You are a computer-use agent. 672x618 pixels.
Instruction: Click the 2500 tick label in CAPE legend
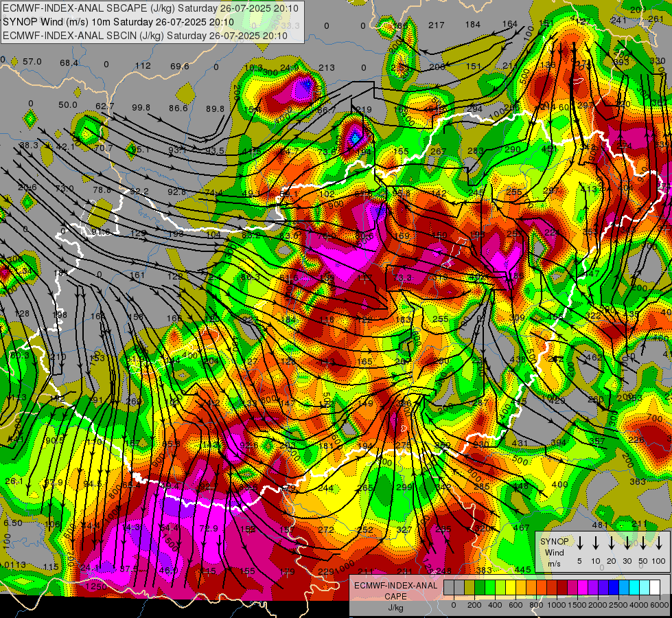pos(618,605)
